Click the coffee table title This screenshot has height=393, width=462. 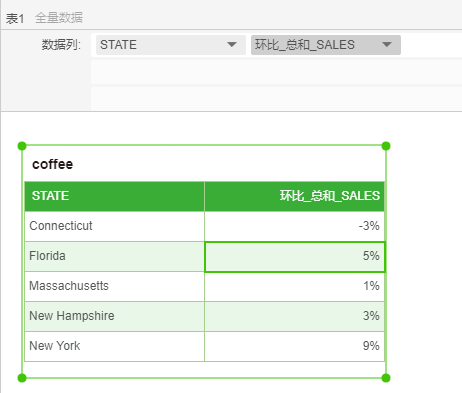tap(52, 164)
